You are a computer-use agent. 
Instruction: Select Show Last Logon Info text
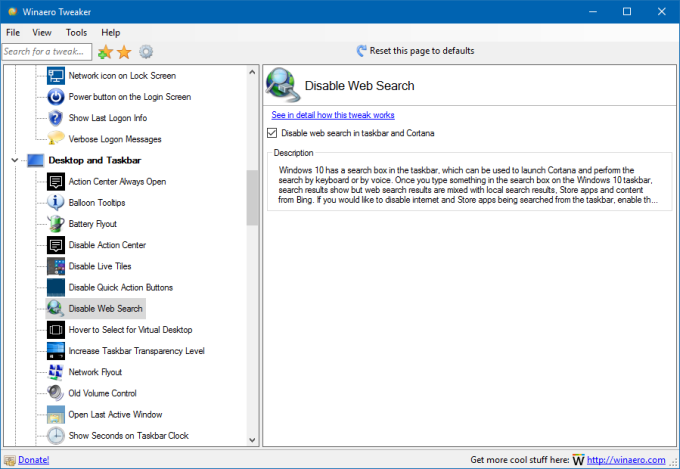click(108, 118)
